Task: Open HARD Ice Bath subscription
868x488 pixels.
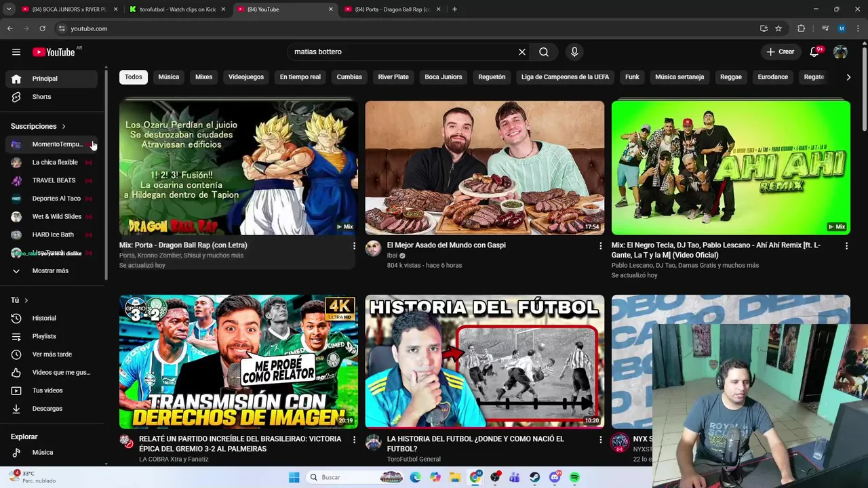Action: pos(52,235)
